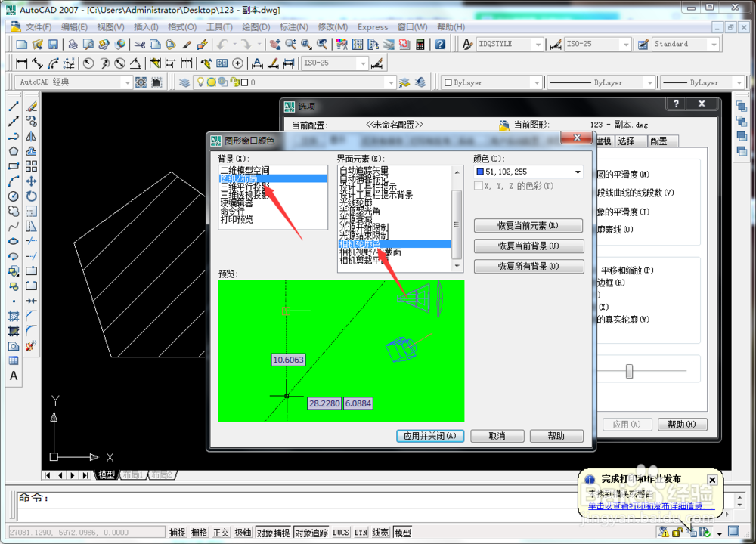Toggle 极轴 polar tracking
The image size is (756, 544).
[243, 533]
